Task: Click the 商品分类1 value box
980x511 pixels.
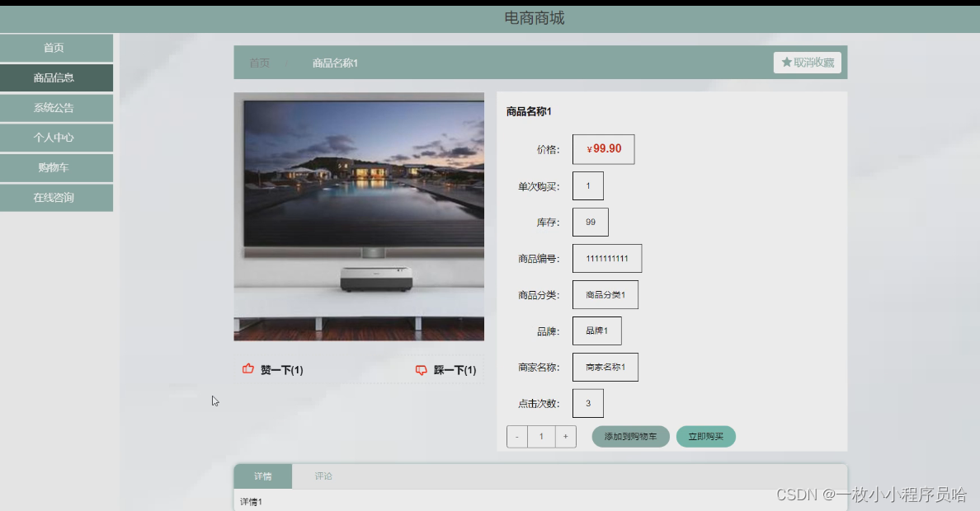Action: 605,295
